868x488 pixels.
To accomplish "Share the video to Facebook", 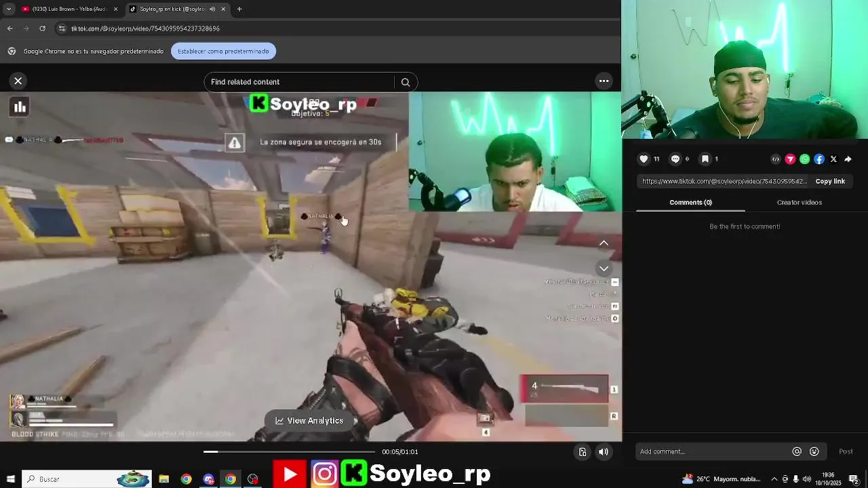I will click(x=819, y=159).
